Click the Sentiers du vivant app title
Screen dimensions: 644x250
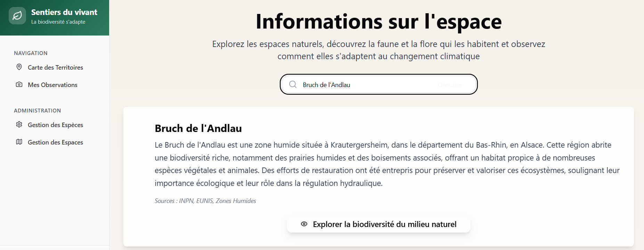[64, 12]
